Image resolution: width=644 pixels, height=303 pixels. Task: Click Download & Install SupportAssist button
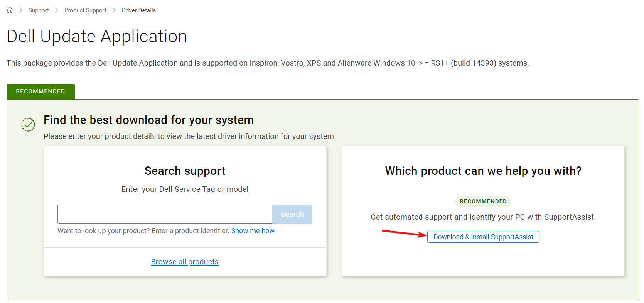tap(483, 237)
